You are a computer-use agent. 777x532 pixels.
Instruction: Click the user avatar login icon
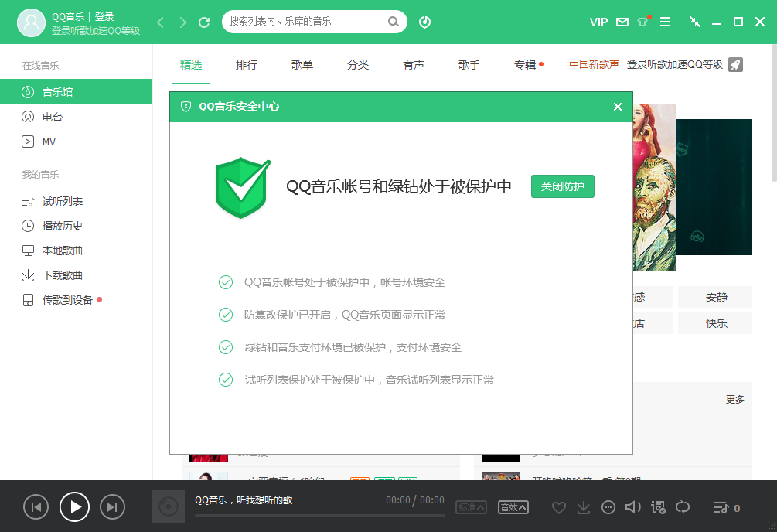31,22
